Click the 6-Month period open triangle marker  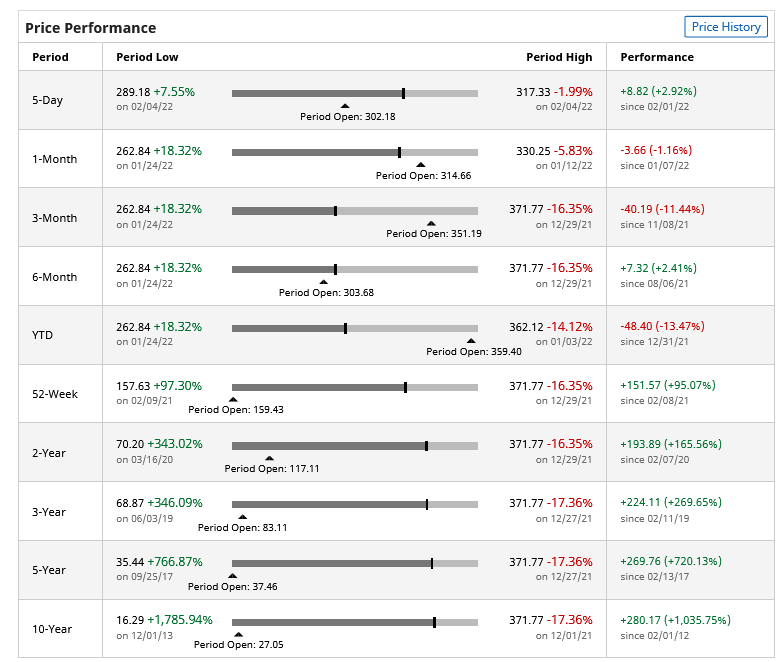pos(323,282)
